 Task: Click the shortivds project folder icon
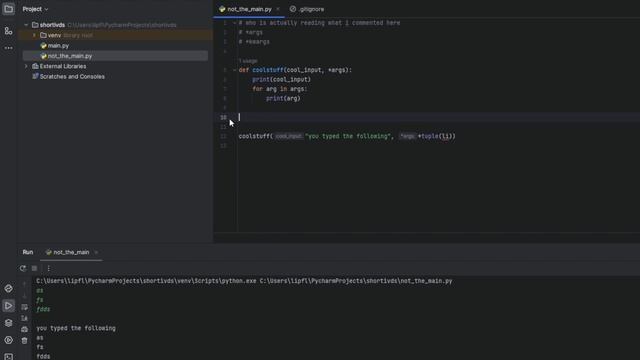pos(35,25)
